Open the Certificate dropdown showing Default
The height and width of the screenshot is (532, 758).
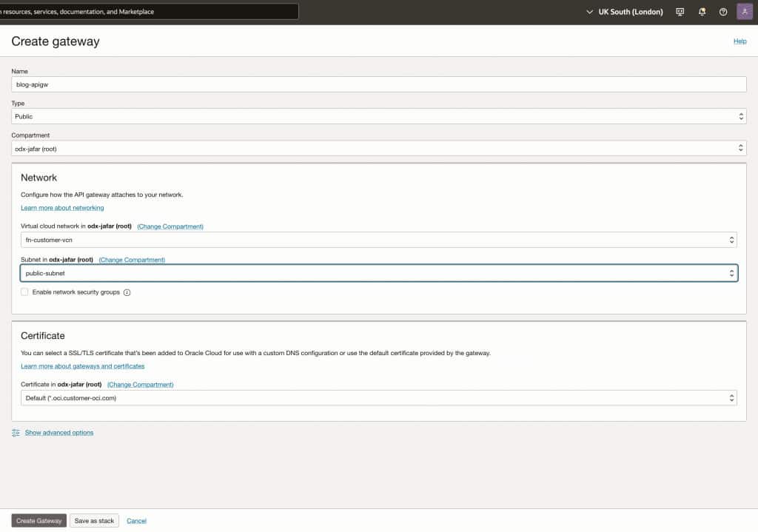pos(378,398)
